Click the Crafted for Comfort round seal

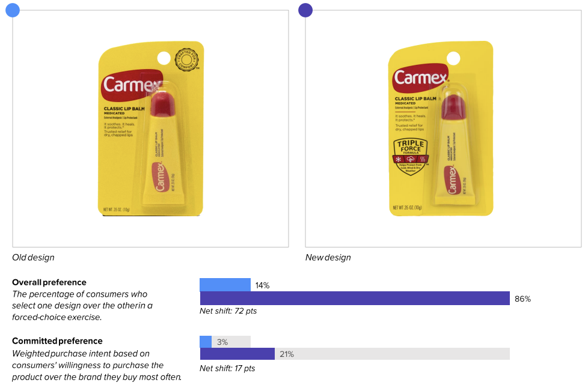point(186,59)
